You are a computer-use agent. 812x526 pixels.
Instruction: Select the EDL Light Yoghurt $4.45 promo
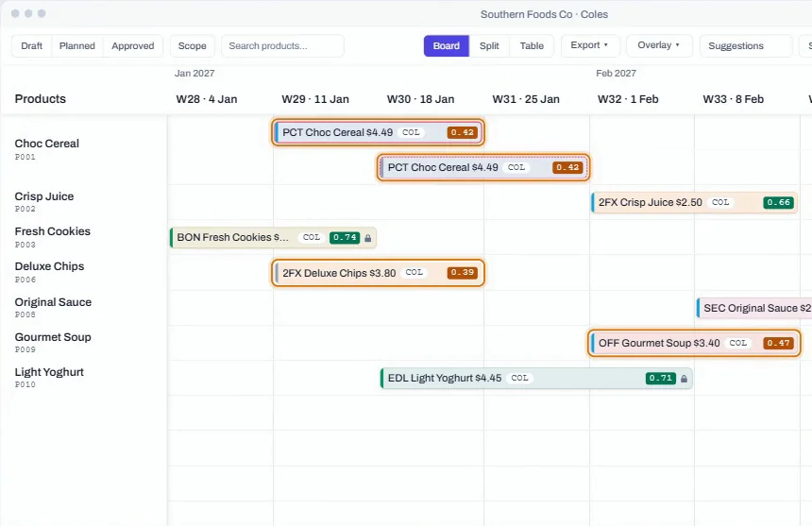[x=536, y=379]
